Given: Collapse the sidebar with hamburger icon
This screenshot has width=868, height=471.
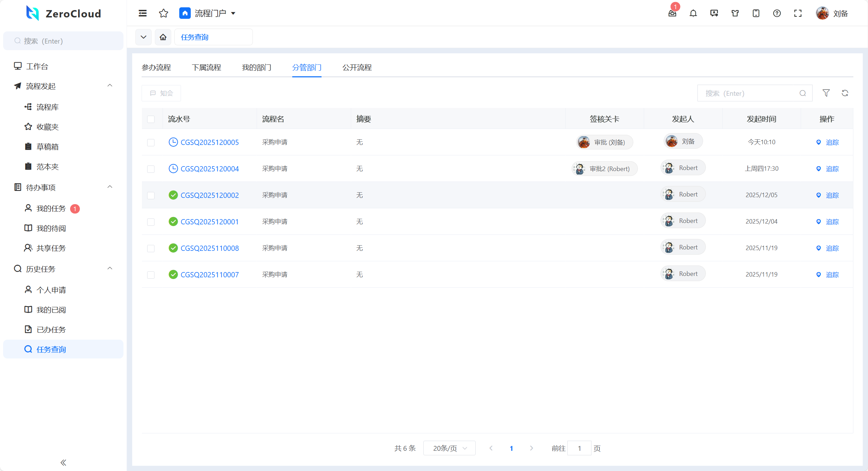Looking at the screenshot, I should point(142,13).
